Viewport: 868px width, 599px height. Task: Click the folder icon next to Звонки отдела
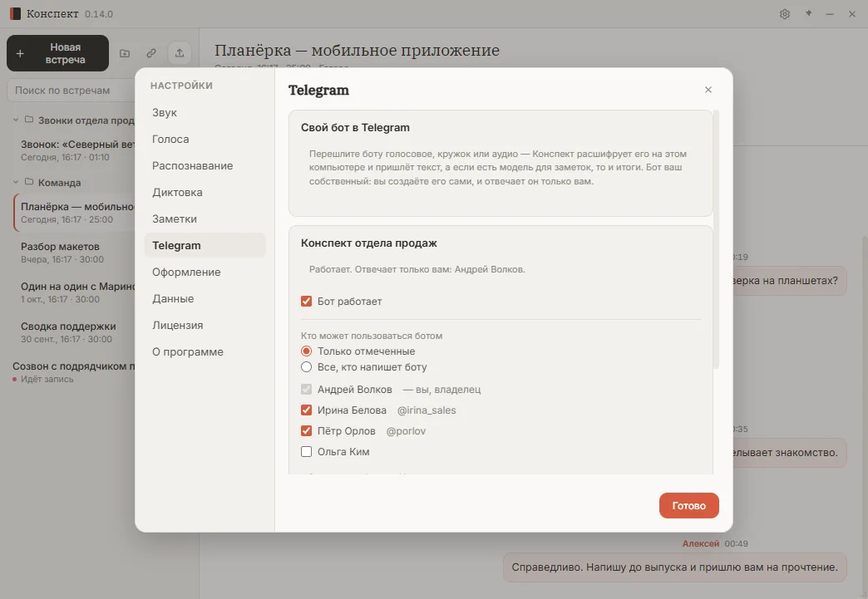tap(29, 120)
